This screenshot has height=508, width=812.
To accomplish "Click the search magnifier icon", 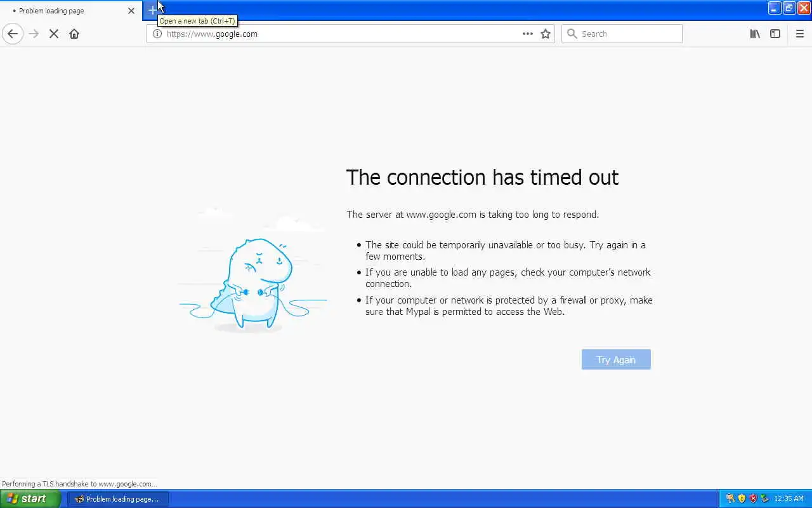I will pyautogui.click(x=572, y=34).
